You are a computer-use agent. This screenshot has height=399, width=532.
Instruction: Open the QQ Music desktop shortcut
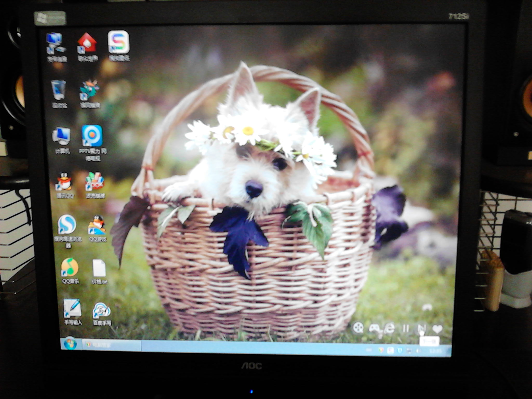click(70, 268)
